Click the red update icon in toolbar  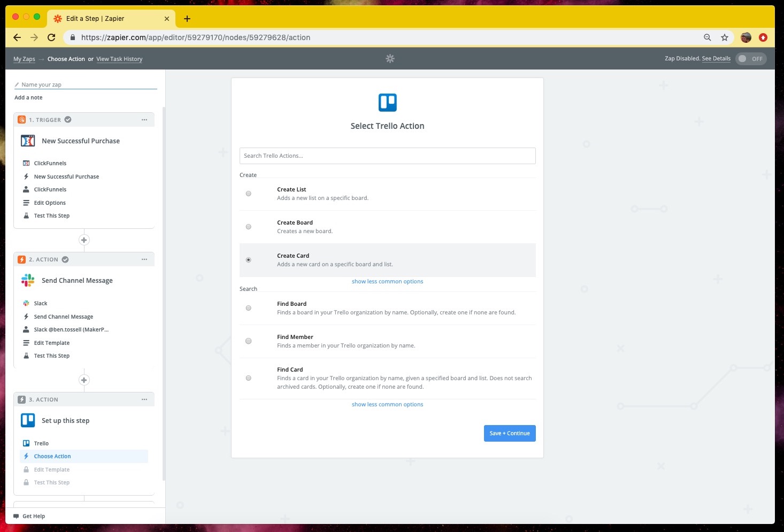[x=763, y=37]
